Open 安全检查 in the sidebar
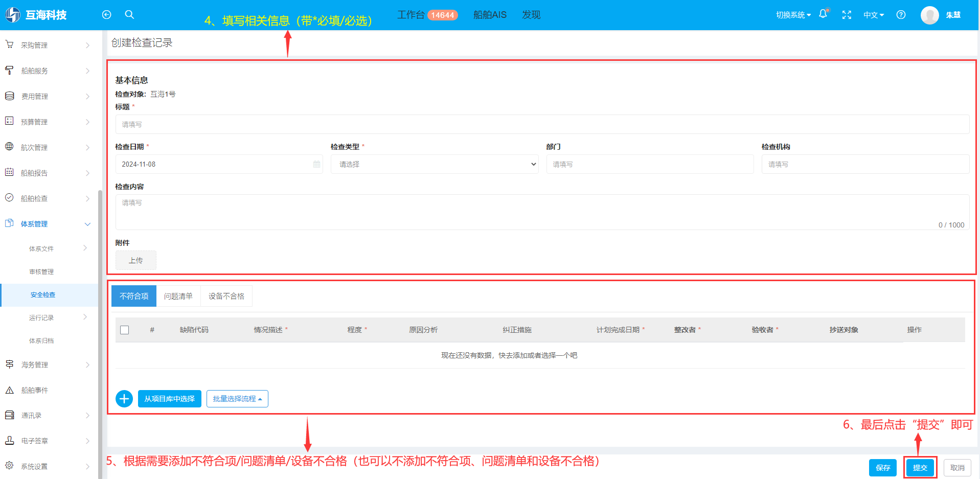 pyautogui.click(x=43, y=295)
